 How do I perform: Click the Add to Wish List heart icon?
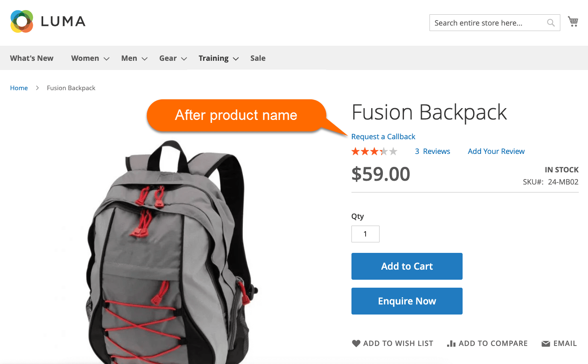[356, 343]
